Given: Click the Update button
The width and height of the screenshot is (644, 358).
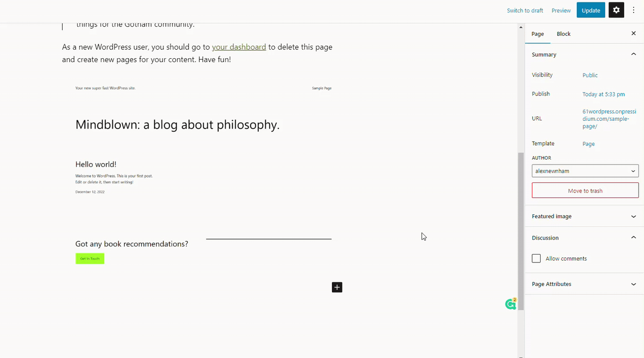Looking at the screenshot, I should (x=591, y=10).
